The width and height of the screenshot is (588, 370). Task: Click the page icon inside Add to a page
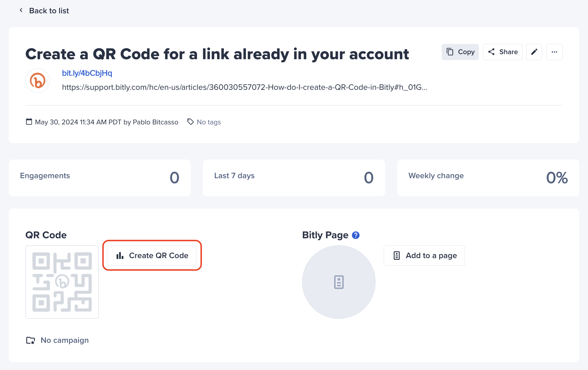click(x=397, y=255)
